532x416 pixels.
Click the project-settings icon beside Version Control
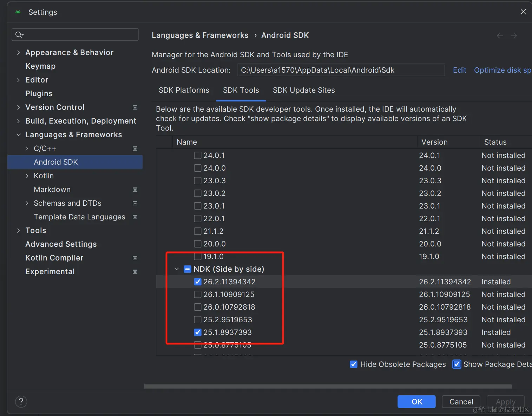coord(135,107)
